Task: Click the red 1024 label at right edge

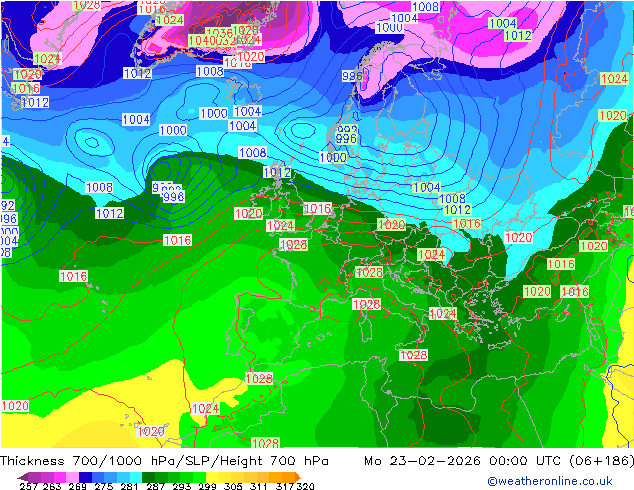Action: click(614, 78)
